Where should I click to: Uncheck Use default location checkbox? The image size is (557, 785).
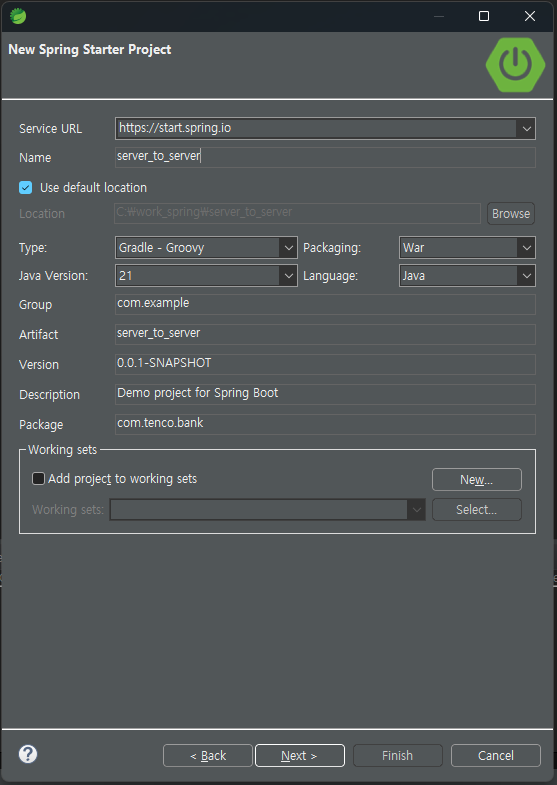tap(26, 188)
